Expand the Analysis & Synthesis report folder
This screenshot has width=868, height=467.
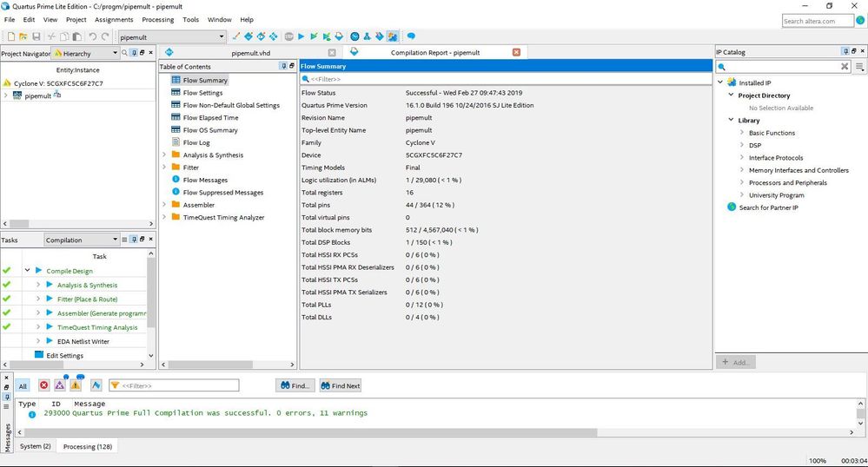[x=164, y=155]
